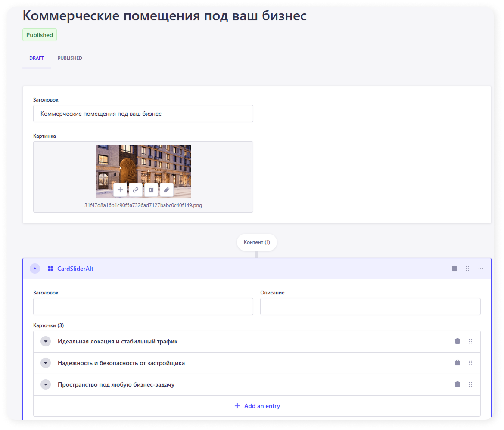
Task: Click the copy link icon on image
Action: (x=136, y=190)
